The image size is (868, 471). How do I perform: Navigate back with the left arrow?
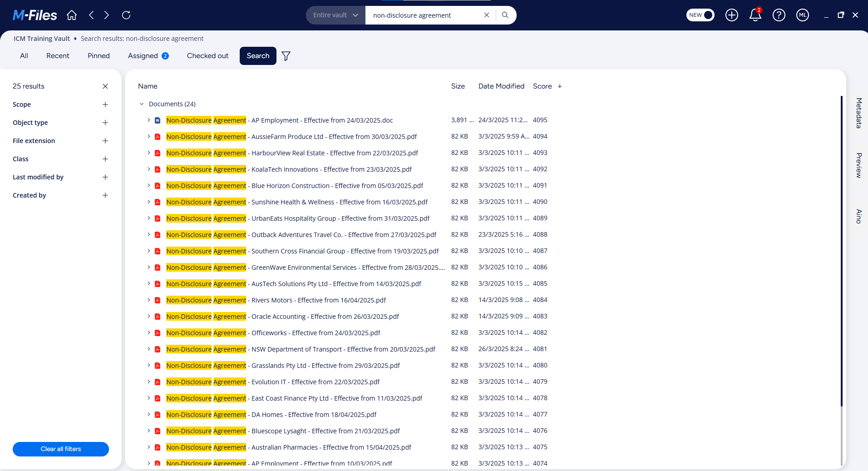coord(91,15)
